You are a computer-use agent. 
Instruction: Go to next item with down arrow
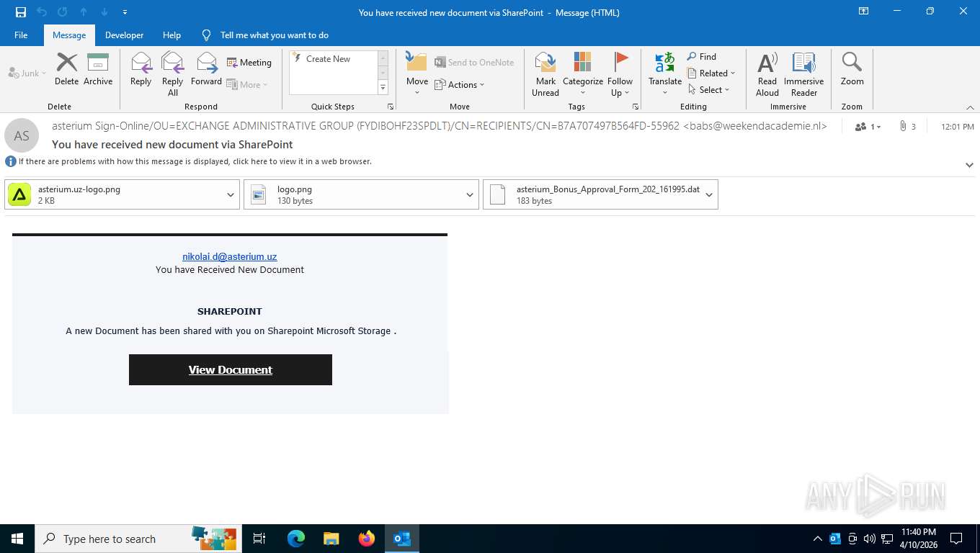coord(104,12)
